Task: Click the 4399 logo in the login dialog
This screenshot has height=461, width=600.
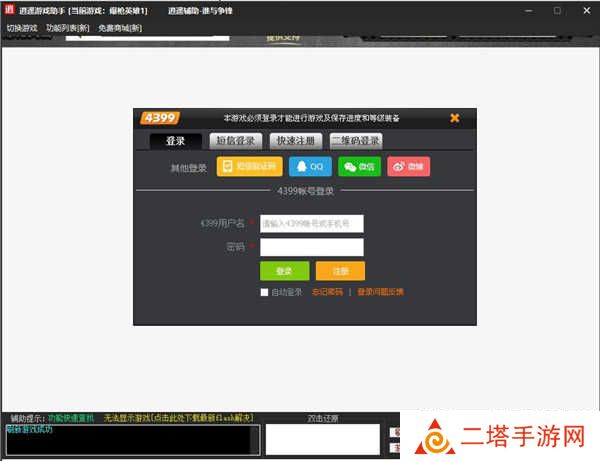Action: (x=160, y=118)
